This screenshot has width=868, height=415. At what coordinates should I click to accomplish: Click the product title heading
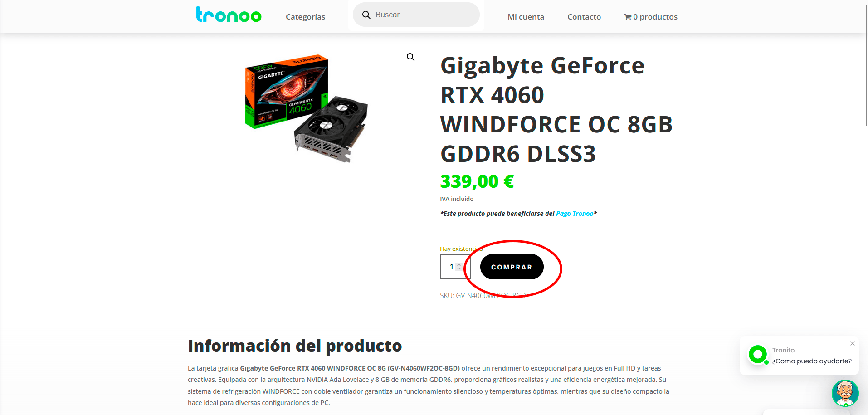[x=556, y=109]
